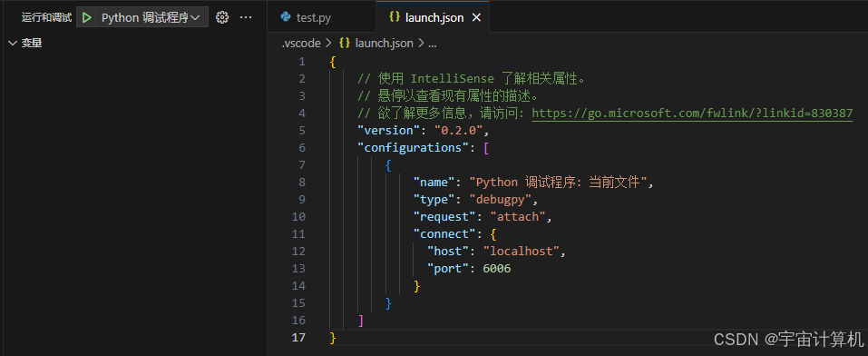
Task: Click the "Python 调试程序: 当前文件" string
Action: click(x=559, y=182)
